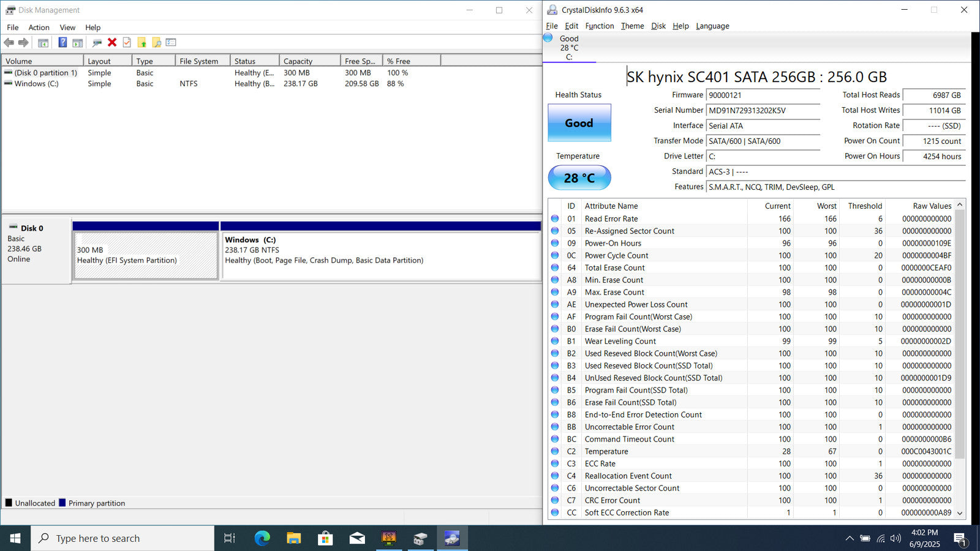Image resolution: width=980 pixels, height=551 pixels.
Task: Open CrystalDiskInfo Language menu
Action: [712, 26]
